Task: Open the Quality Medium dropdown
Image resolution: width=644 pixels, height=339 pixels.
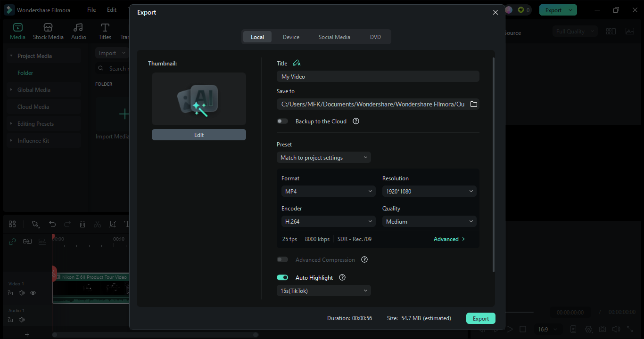Action: [x=429, y=221]
